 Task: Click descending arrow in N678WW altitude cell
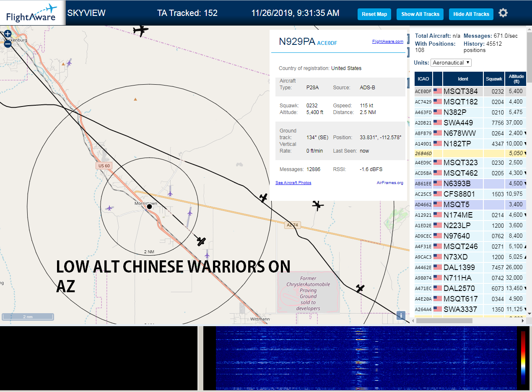pyautogui.click(x=526, y=133)
